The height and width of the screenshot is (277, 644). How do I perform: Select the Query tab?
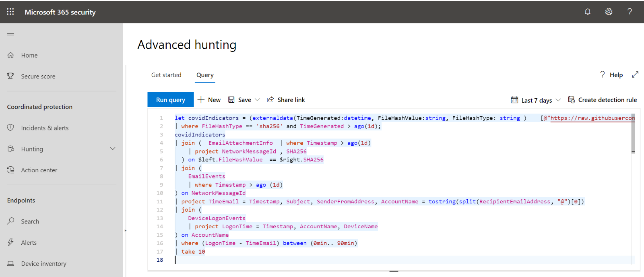coord(205,75)
